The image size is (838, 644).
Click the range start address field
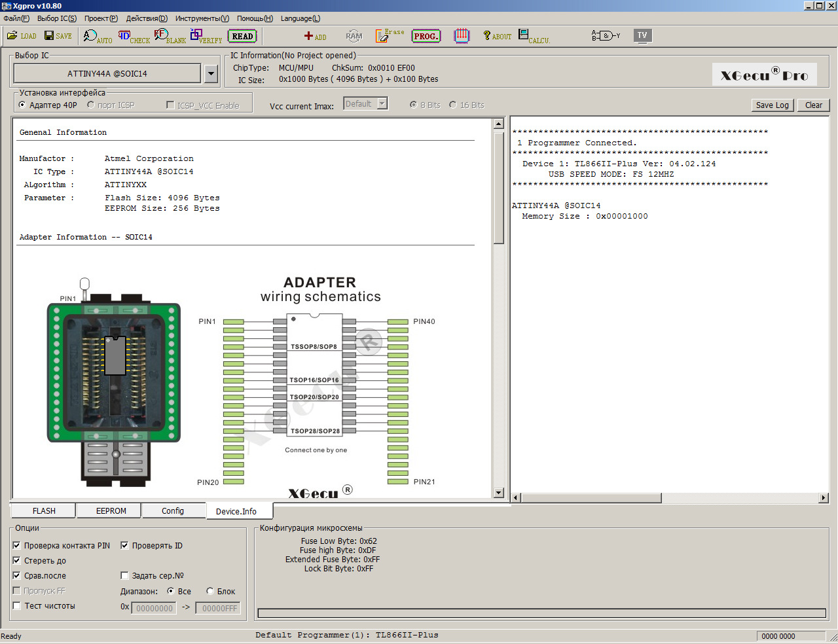click(x=154, y=608)
